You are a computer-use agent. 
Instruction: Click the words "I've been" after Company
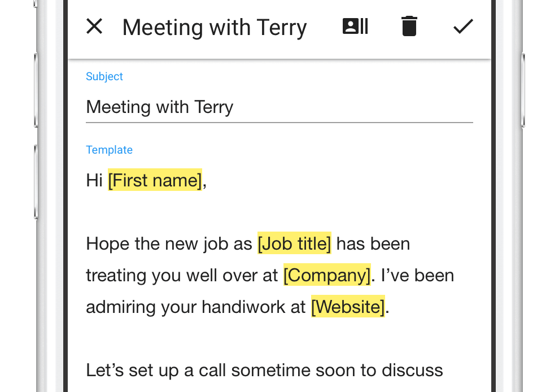[x=418, y=276]
